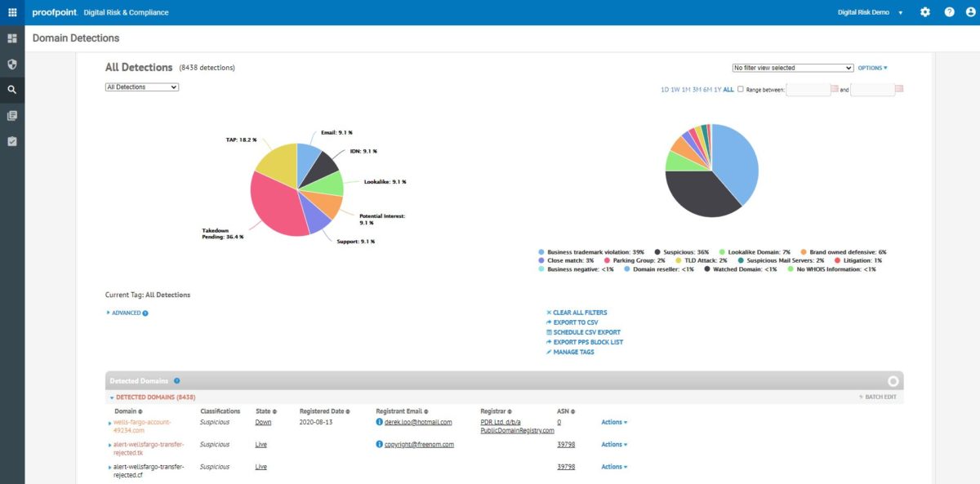Open Actions menu for wells-fargo-account-49234.com
This screenshot has height=484, width=980.
(x=614, y=422)
